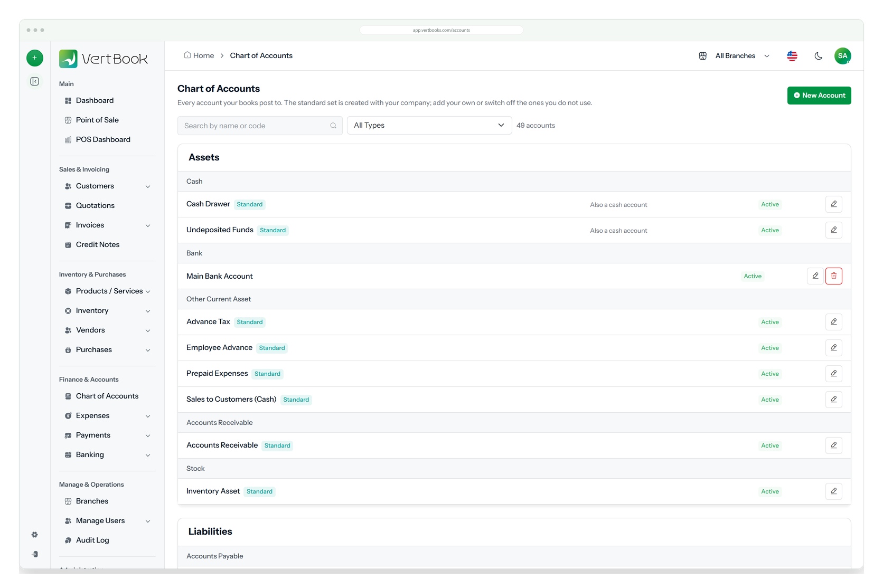
Task: Click Active status of Inventory Asset
Action: point(770,491)
